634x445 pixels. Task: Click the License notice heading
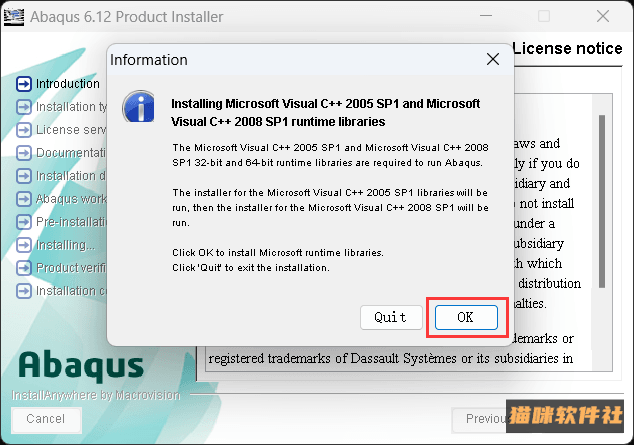pyautogui.click(x=568, y=49)
